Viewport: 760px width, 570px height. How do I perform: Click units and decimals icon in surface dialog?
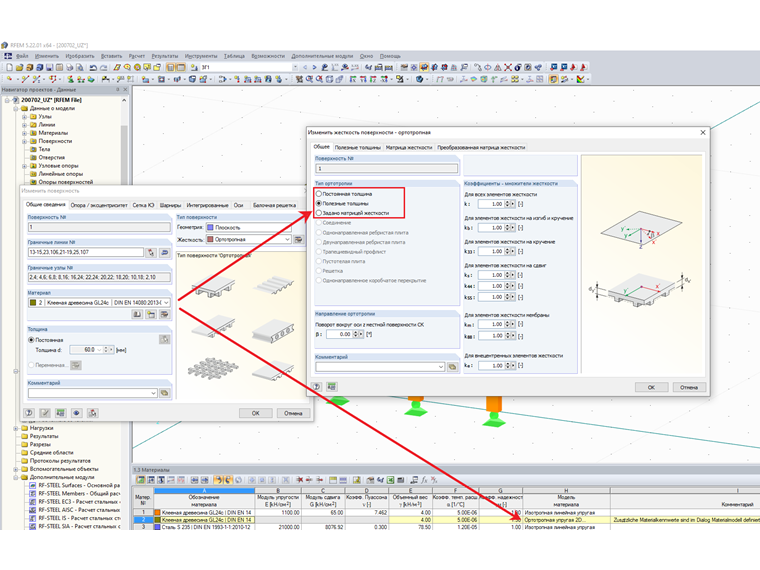click(61, 413)
